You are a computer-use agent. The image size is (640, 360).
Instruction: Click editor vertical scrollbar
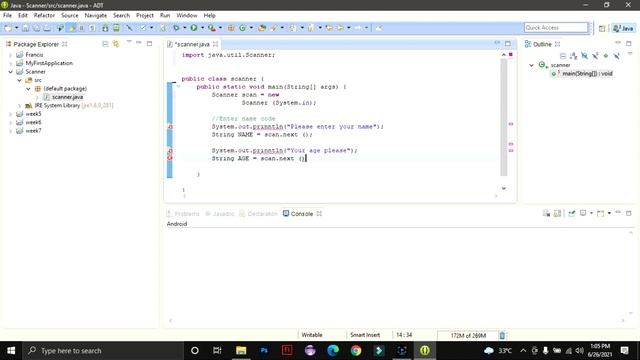pos(504,118)
